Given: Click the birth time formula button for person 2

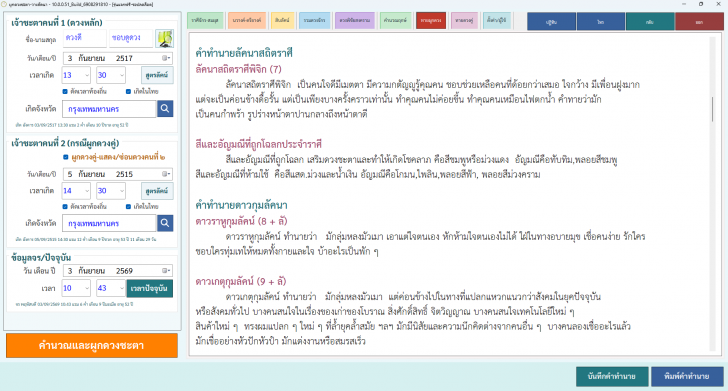Looking at the screenshot, I should point(157,191).
